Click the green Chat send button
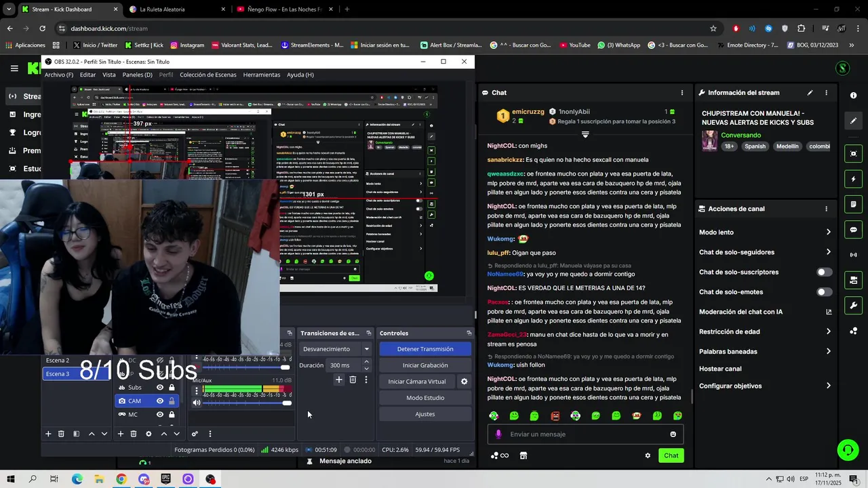The image size is (868, 488). click(x=671, y=455)
